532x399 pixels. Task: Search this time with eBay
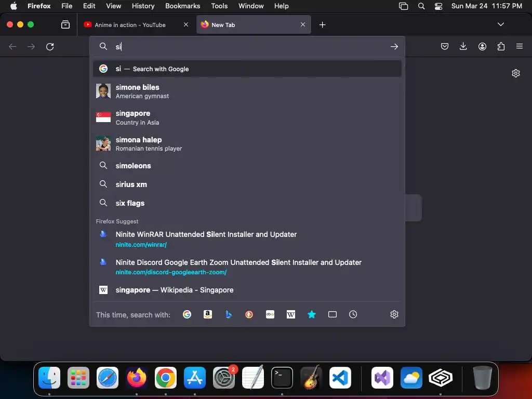point(270,314)
